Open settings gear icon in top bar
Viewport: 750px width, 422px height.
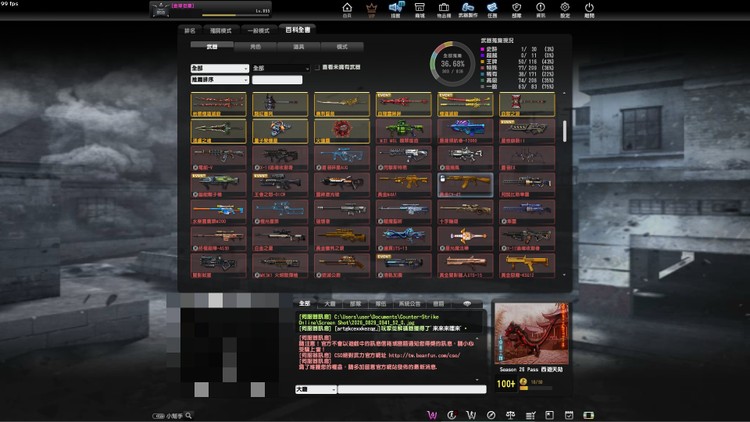tap(565, 7)
